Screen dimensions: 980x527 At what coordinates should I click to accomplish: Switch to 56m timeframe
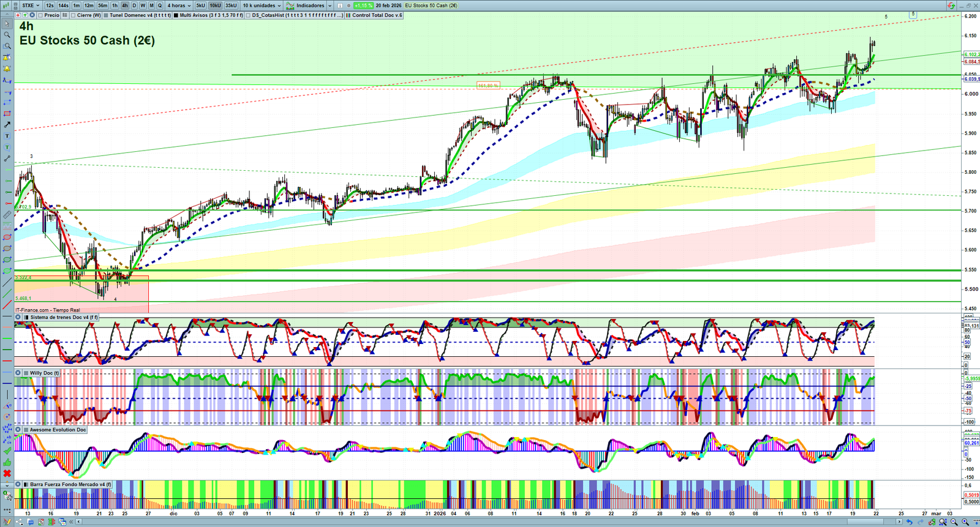pos(103,6)
